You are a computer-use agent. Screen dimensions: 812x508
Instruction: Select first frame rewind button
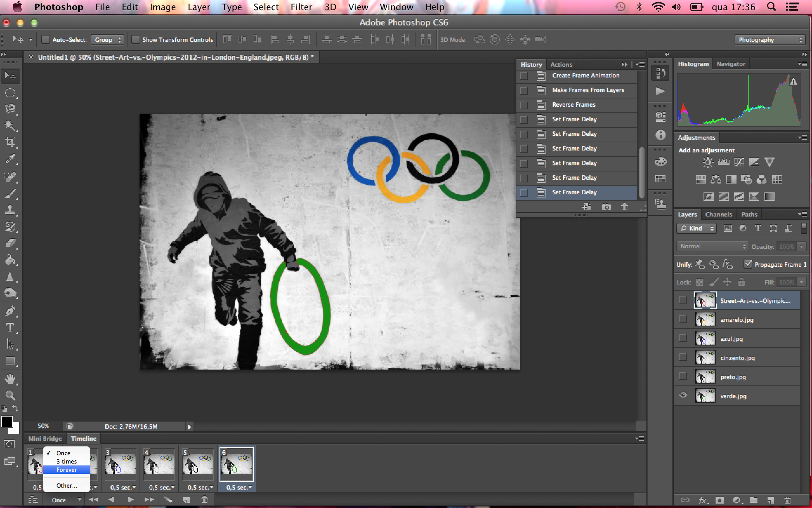pos(93,500)
